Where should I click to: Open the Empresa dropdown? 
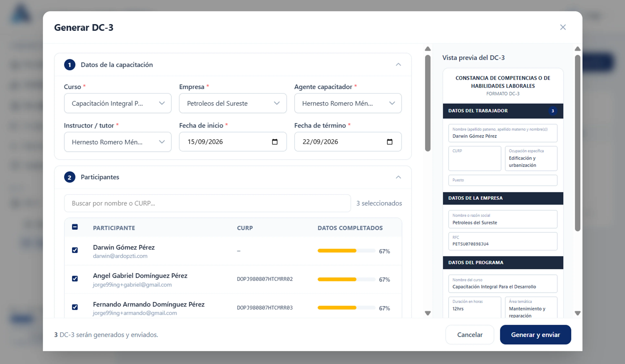pyautogui.click(x=233, y=103)
